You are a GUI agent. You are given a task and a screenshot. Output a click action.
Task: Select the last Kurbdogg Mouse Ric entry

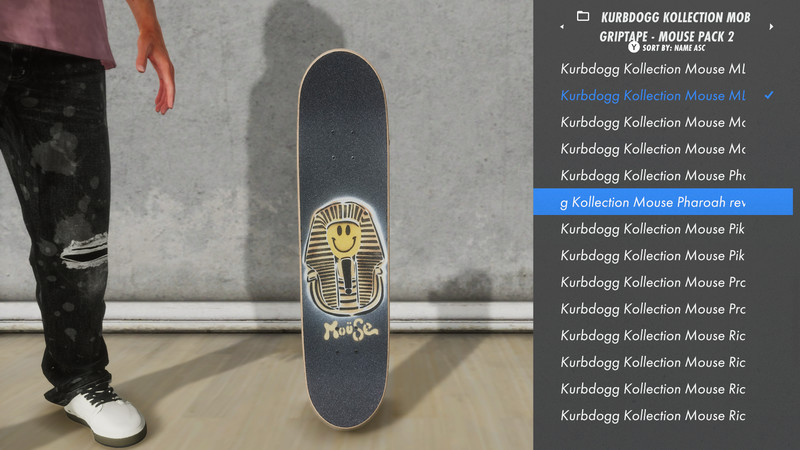[653, 415]
